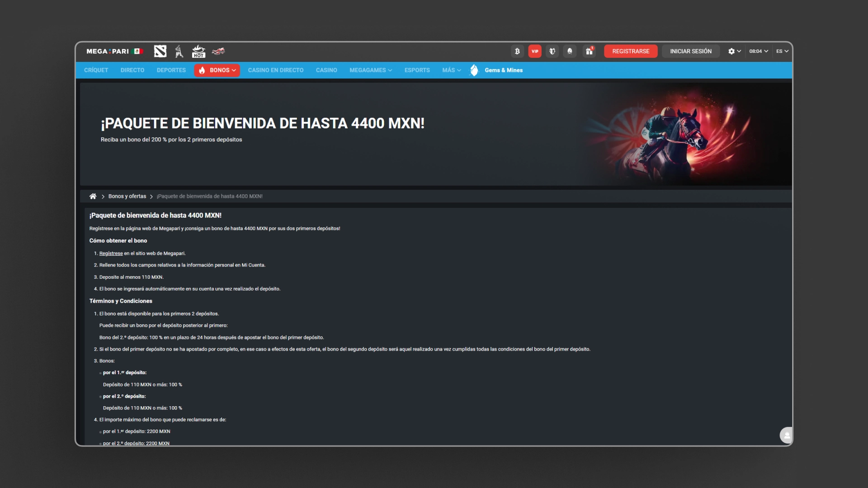Expand the MEGAGAMES dropdown menu
868x488 pixels.
pos(371,70)
